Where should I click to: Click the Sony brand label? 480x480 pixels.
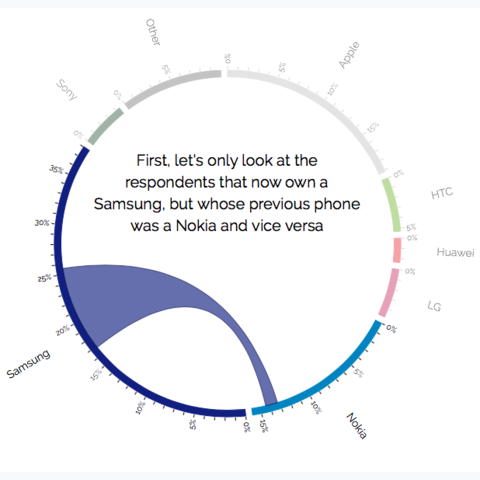click(x=67, y=90)
